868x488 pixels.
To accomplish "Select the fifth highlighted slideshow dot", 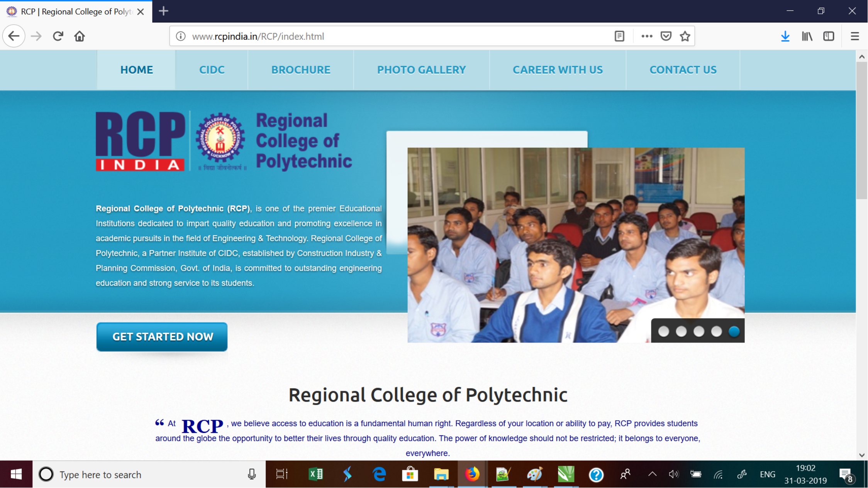I will [734, 331].
